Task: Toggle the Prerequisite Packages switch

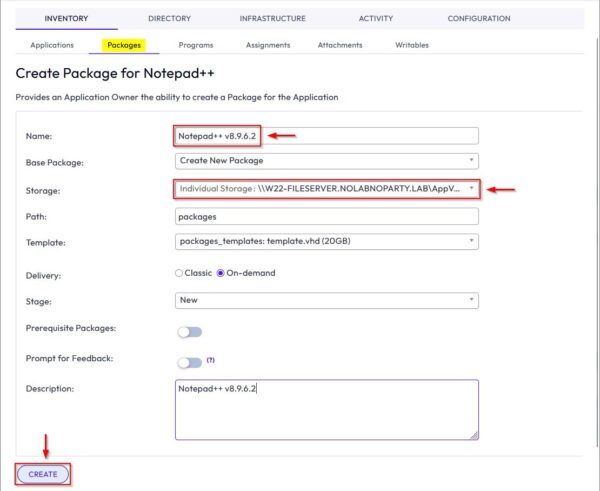Action: 189,332
